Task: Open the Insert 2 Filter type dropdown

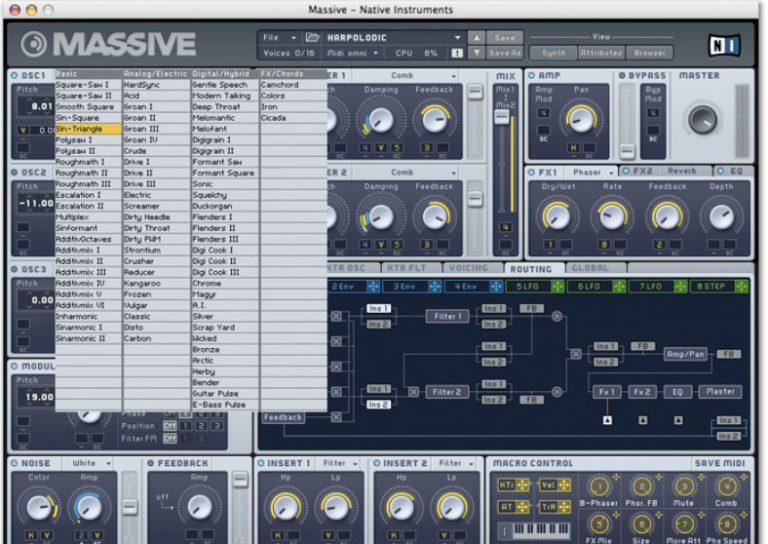Action: (456, 463)
